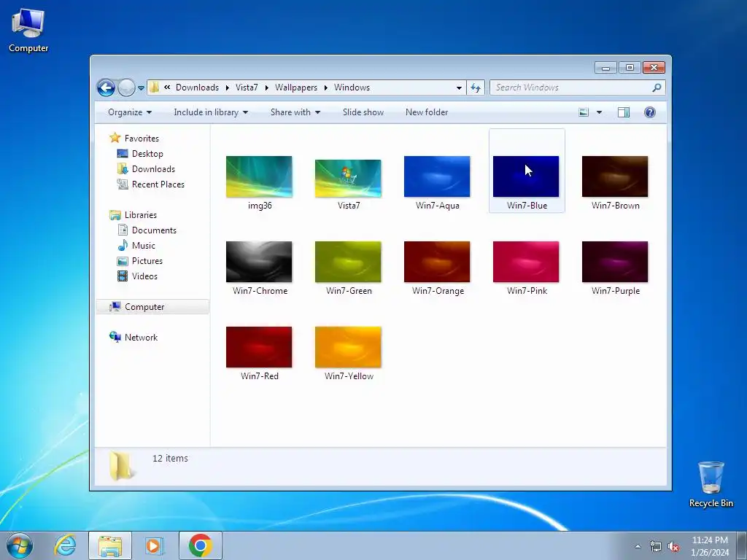Open Downloads under Favorites
Viewport: 747px width, 560px height.
click(x=153, y=169)
